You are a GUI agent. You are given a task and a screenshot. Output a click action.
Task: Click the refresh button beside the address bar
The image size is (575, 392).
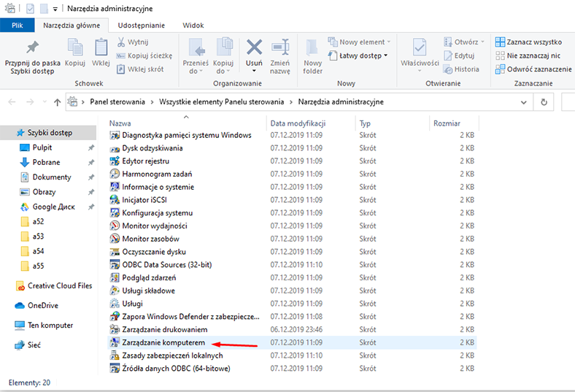click(544, 102)
